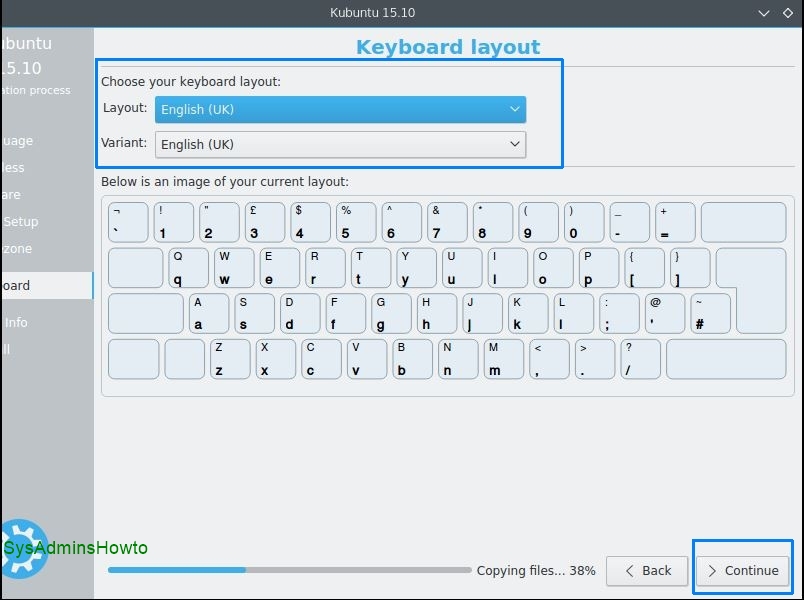804x600 pixels.
Task: Click the ¬ backtick key in layout image
Action: pos(128,222)
